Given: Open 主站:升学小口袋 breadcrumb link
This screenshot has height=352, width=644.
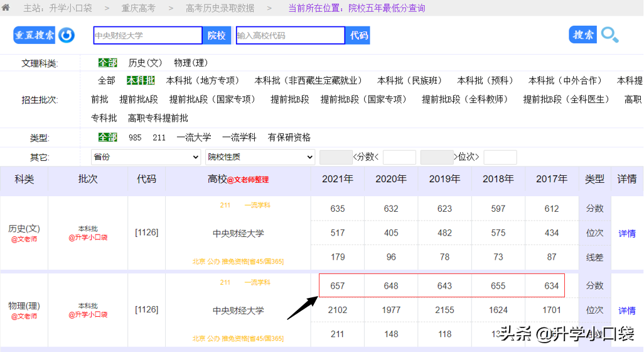Looking at the screenshot, I should click(58, 8).
